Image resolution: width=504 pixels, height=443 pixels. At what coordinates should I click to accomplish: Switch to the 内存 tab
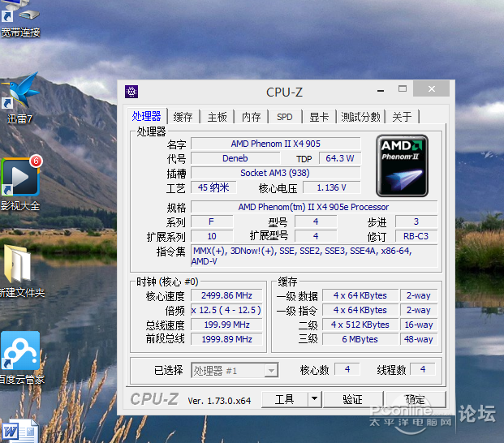[252, 117]
